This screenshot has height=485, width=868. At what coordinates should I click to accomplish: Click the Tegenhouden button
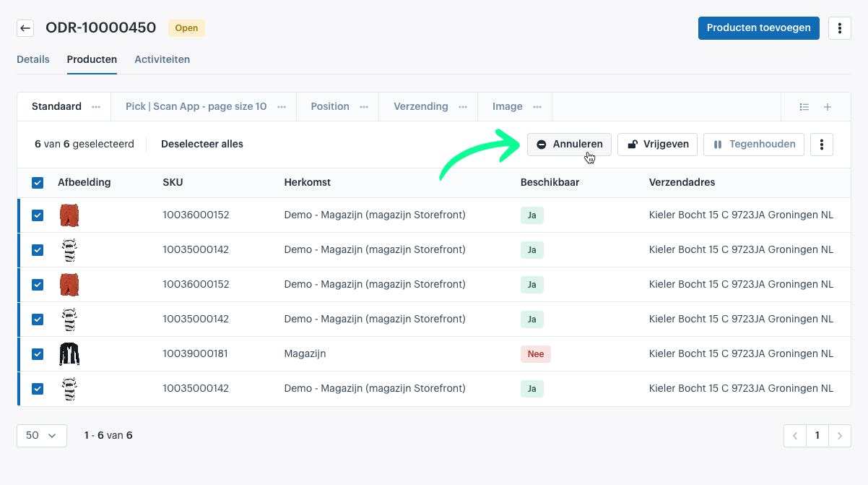click(754, 145)
